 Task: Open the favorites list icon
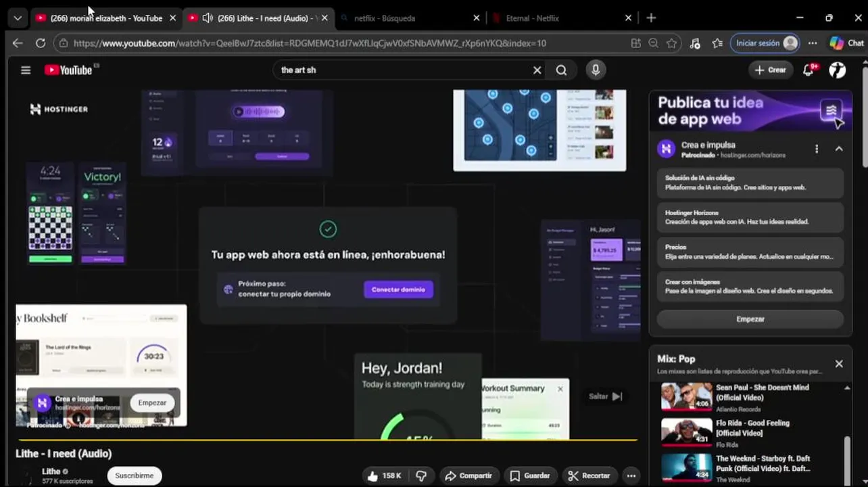click(717, 43)
